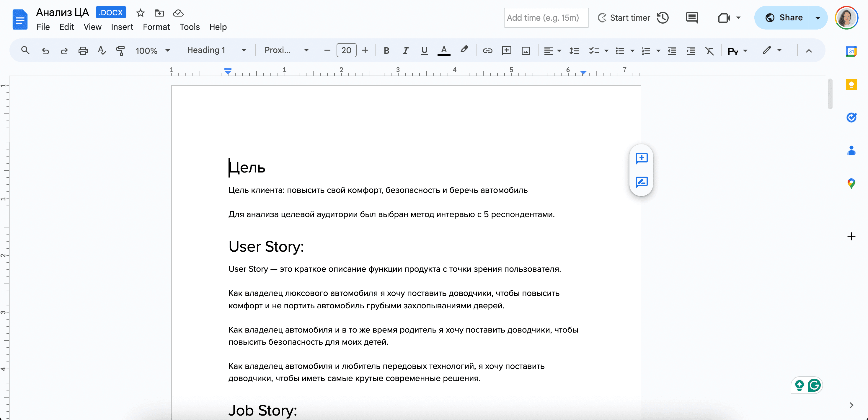The height and width of the screenshot is (420, 868).
Task: Toggle italic formatting
Action: [405, 51]
